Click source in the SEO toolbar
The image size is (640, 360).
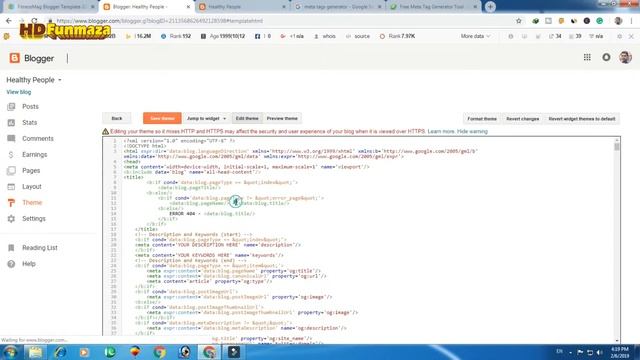click(x=358, y=36)
